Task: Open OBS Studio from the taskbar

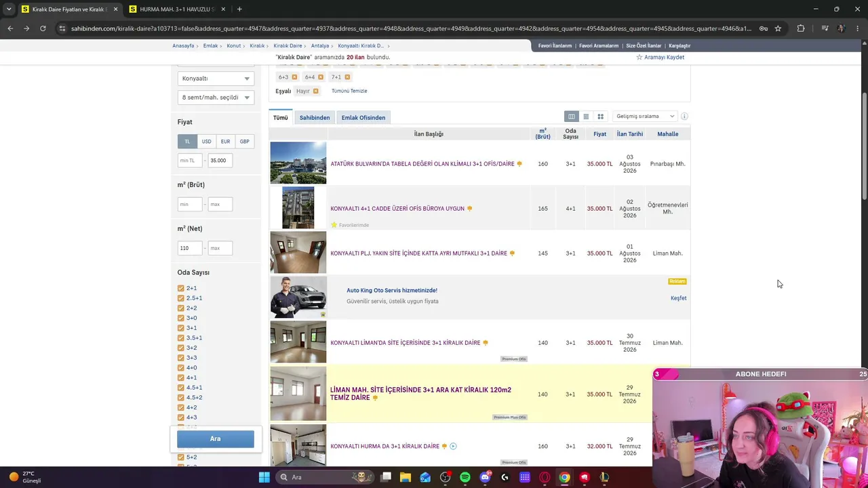Action: pyautogui.click(x=445, y=477)
